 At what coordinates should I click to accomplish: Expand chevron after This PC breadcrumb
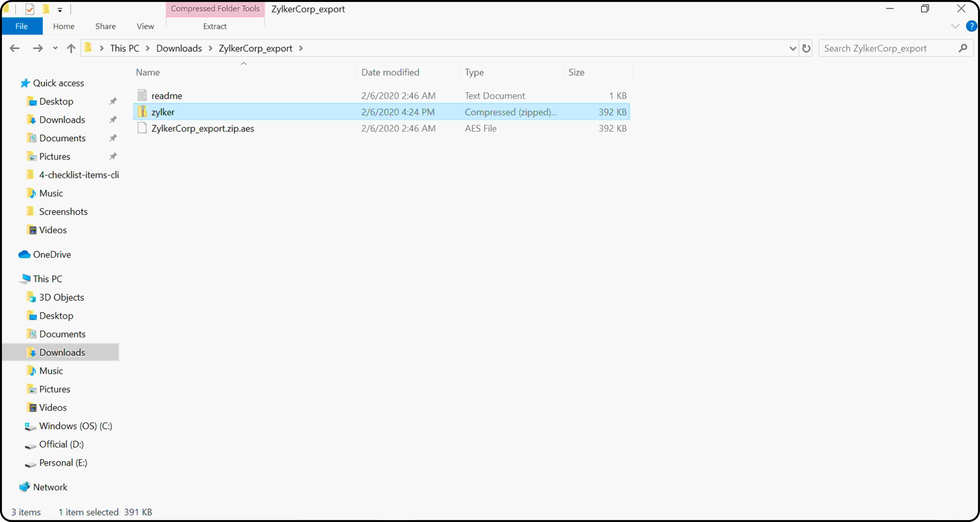tap(148, 48)
